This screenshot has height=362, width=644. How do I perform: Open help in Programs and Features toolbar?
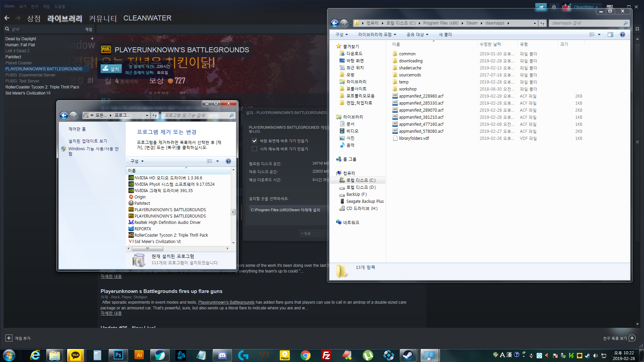(x=228, y=161)
